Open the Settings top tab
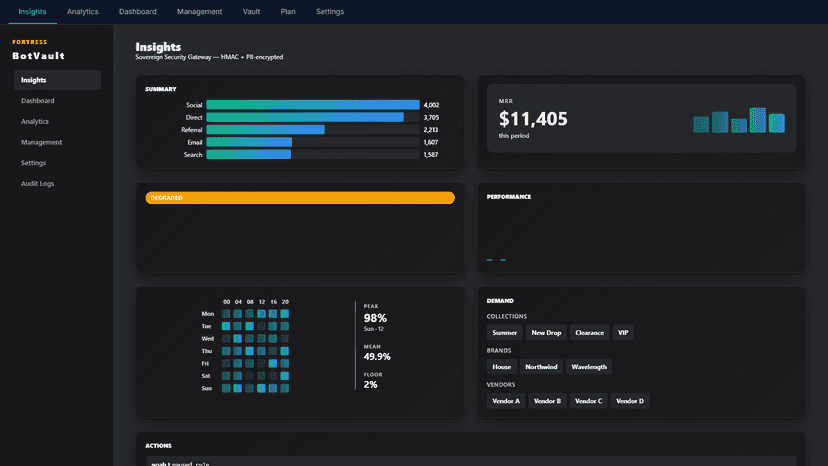Viewport: 828px width, 466px height. pyautogui.click(x=330, y=12)
